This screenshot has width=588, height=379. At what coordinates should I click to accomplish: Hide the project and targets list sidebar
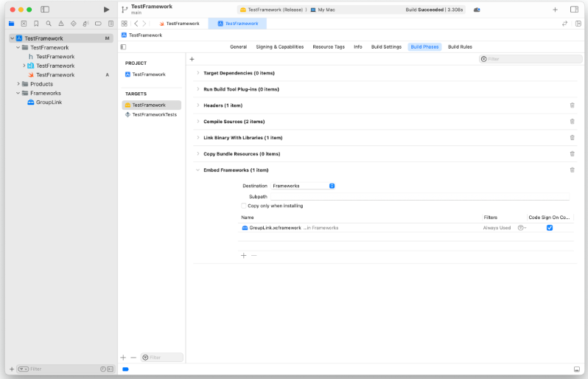123,46
